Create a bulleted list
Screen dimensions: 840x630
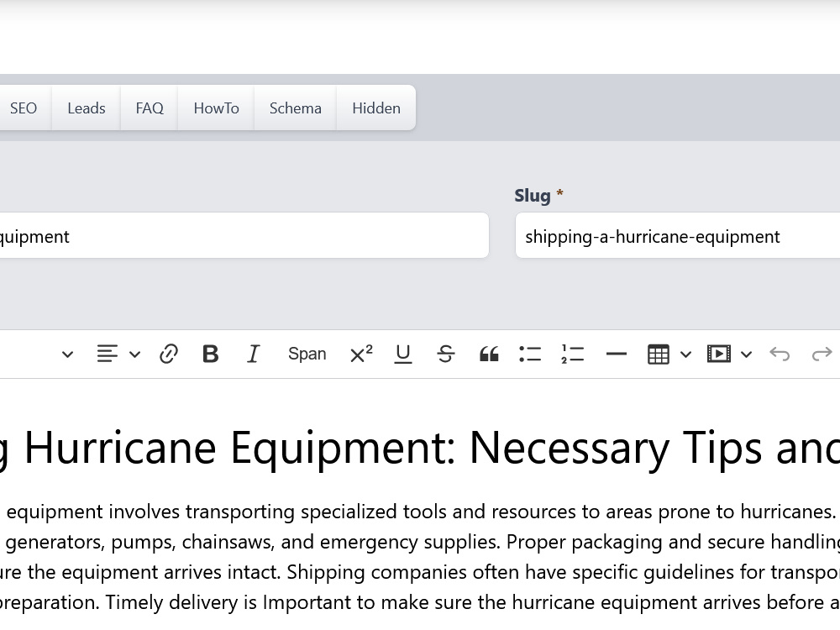pos(530,354)
